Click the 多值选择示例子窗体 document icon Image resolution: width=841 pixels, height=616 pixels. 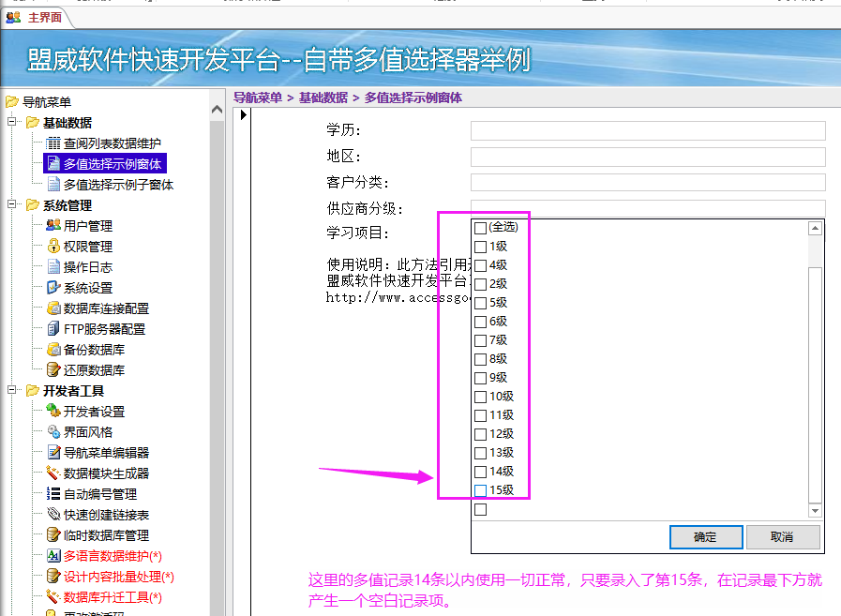(53, 185)
